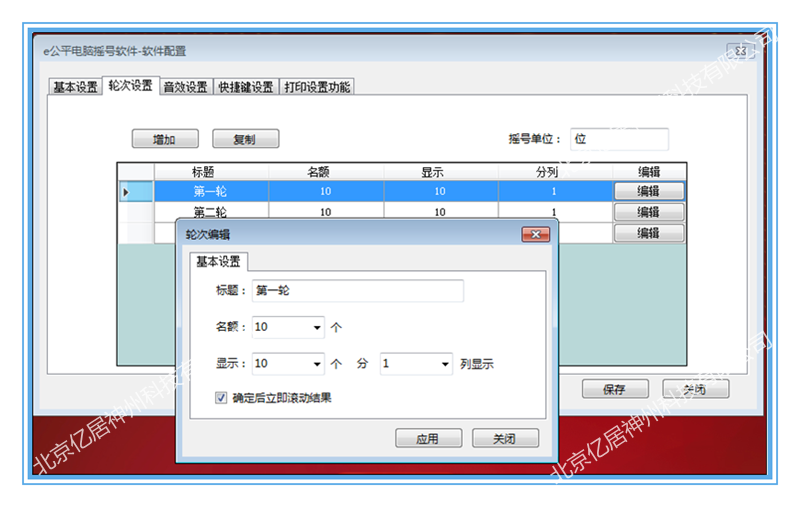This screenshot has width=800, height=507.
Task: Click 编辑 button for 第二轮 row
Action: pos(648,212)
